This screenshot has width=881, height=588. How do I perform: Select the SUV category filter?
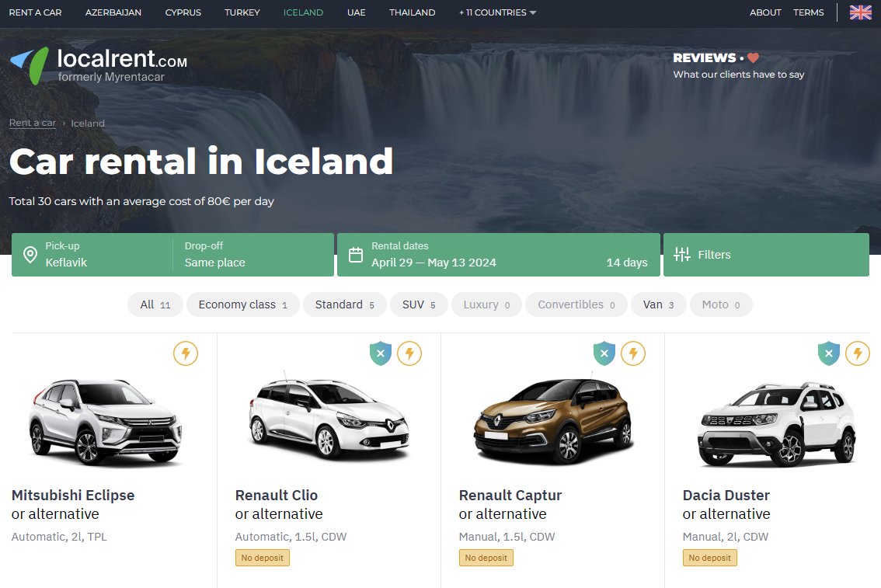419,304
